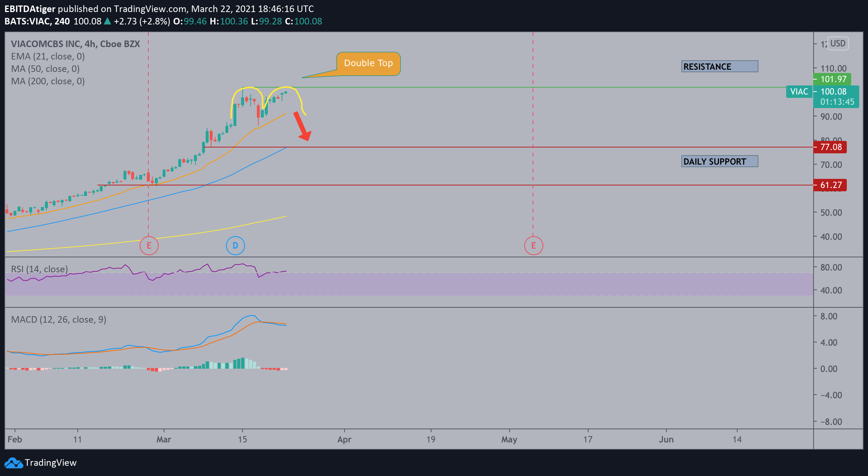Click the O:99.46 open value in header
The image size is (868, 476).
(190, 21)
